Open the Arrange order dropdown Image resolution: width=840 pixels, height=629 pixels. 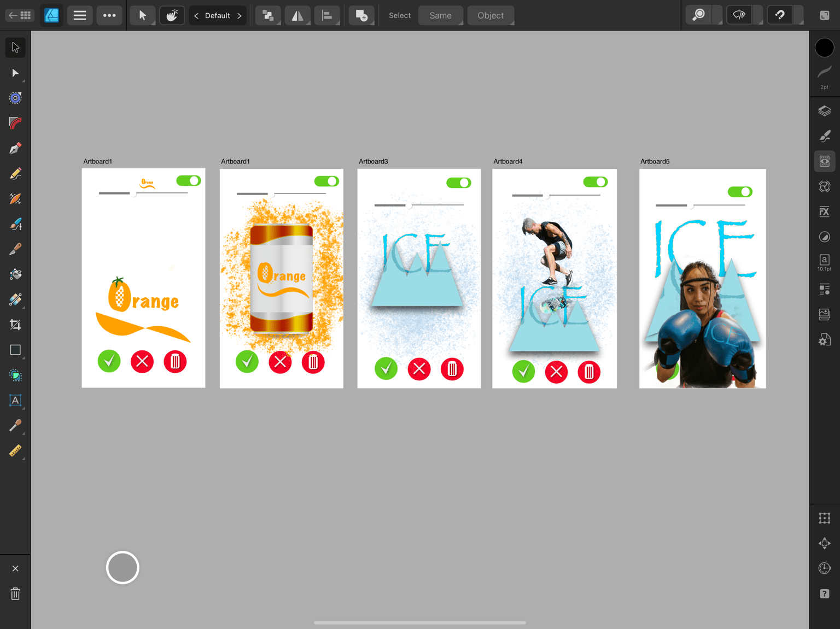pyautogui.click(x=268, y=15)
